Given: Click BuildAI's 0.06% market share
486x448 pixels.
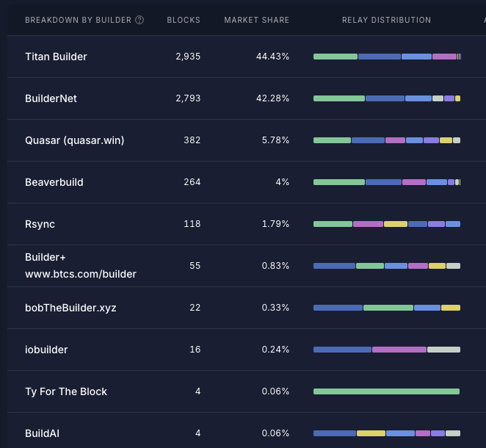Looking at the screenshot, I should point(275,433).
